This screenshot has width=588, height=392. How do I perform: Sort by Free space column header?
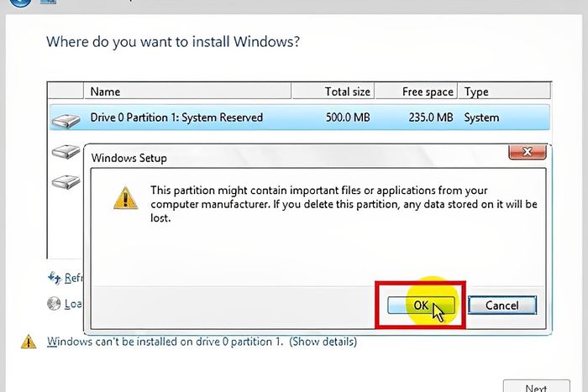click(x=417, y=91)
